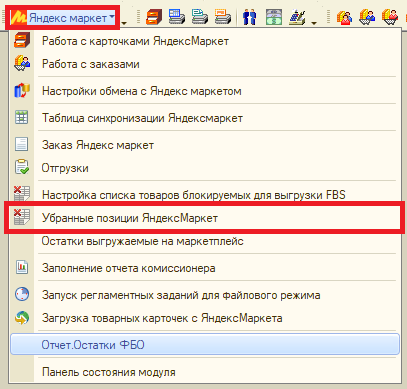Open Настройка списка товаров блокируемых для выгрузки FBS

click(205, 195)
